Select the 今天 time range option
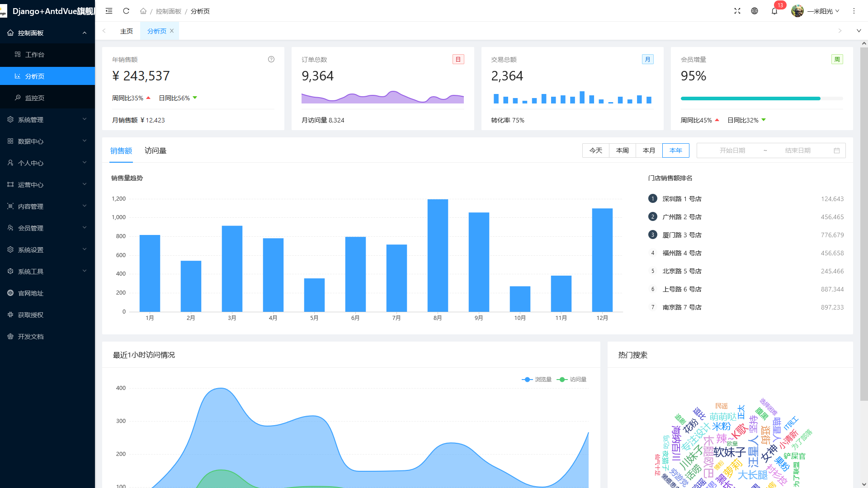868x488 pixels. [596, 150]
